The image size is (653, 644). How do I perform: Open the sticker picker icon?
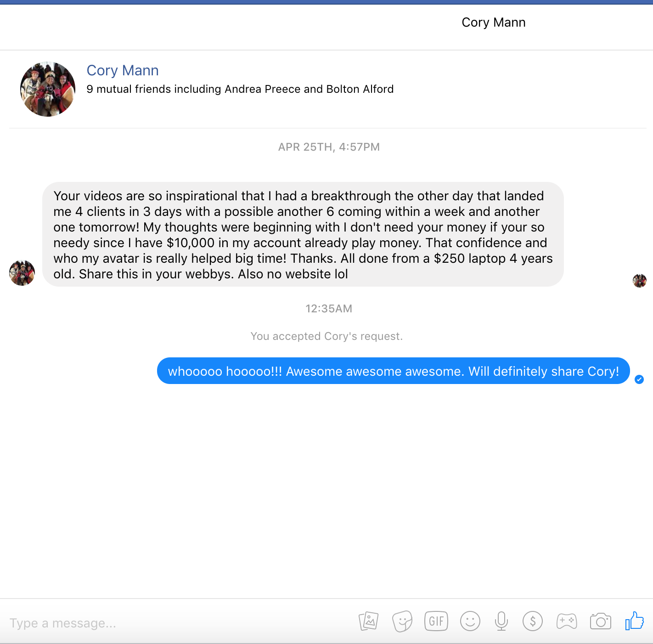402,621
